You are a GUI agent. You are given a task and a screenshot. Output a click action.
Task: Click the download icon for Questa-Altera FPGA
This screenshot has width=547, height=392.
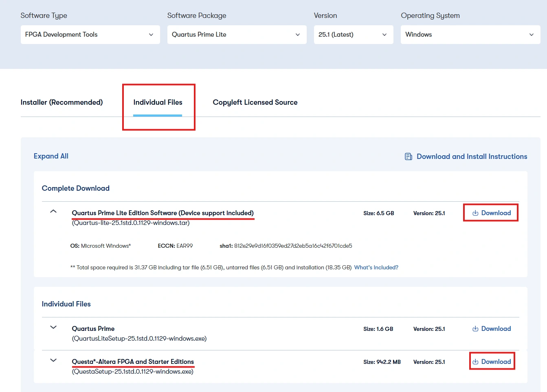coord(475,362)
